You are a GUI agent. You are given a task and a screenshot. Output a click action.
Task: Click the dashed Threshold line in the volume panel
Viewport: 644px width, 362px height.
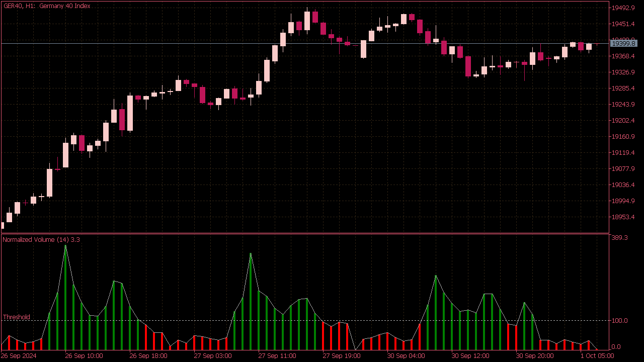click(305, 321)
